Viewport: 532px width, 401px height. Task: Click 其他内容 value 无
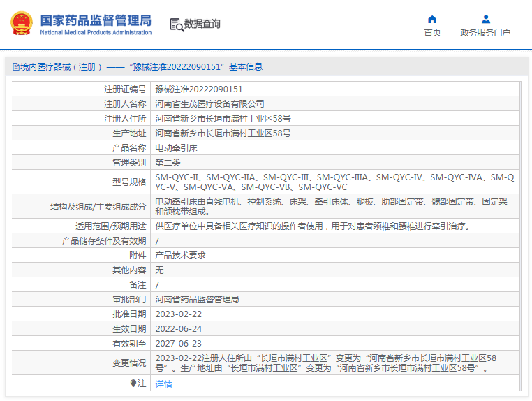pos(159,270)
